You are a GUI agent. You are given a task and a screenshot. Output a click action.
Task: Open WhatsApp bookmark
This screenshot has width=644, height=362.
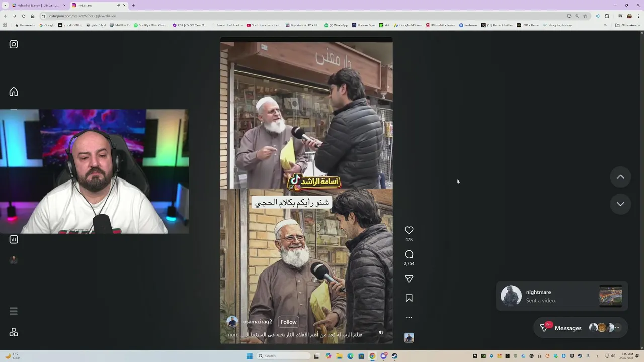(x=336, y=25)
